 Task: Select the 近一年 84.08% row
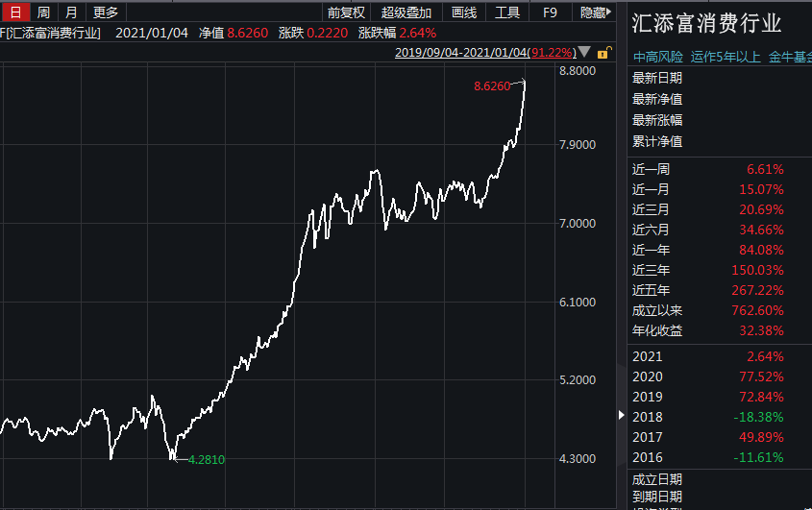tap(708, 250)
